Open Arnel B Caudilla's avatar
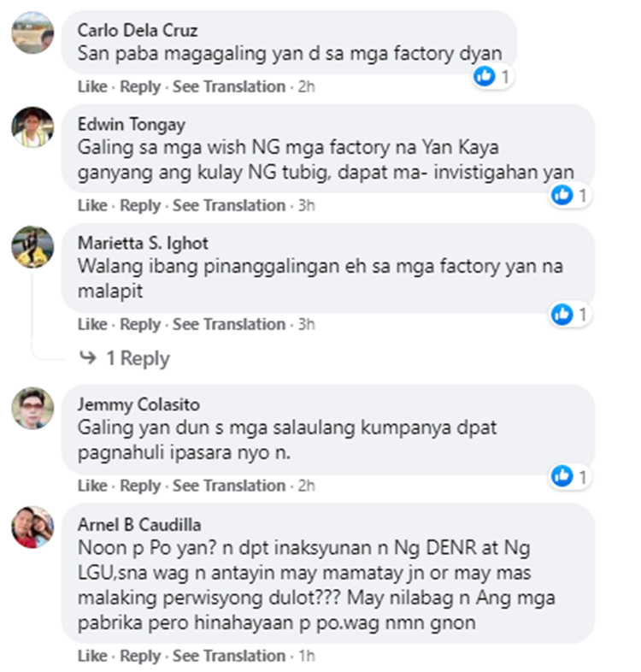Viewport: 641px width, 672px height. coord(33,528)
